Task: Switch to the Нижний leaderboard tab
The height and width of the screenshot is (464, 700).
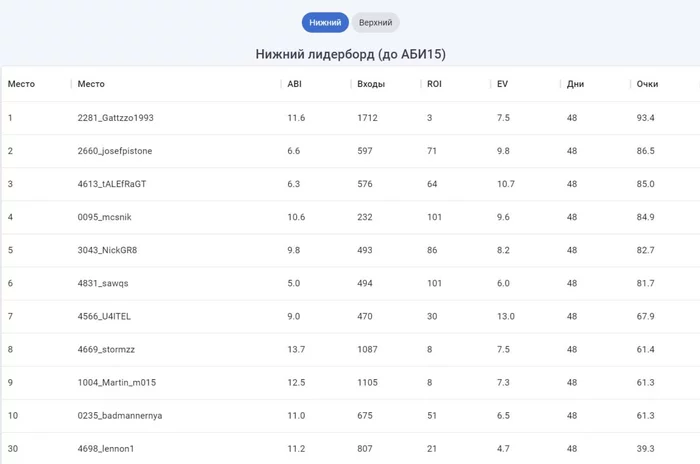Action: tap(325, 22)
